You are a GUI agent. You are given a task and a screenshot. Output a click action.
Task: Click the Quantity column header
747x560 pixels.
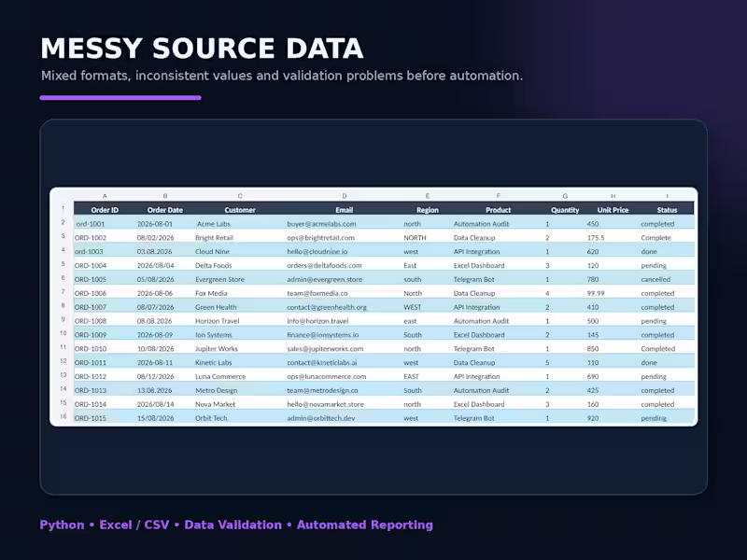coord(565,210)
